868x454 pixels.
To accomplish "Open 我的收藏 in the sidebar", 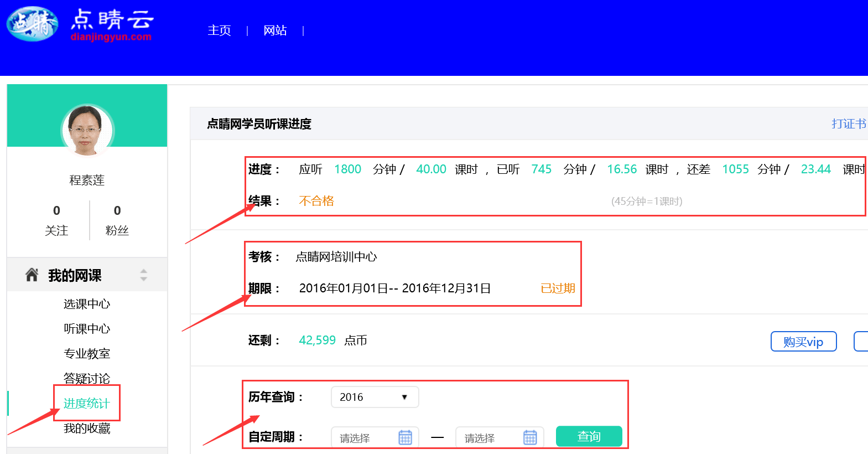I will tap(87, 429).
